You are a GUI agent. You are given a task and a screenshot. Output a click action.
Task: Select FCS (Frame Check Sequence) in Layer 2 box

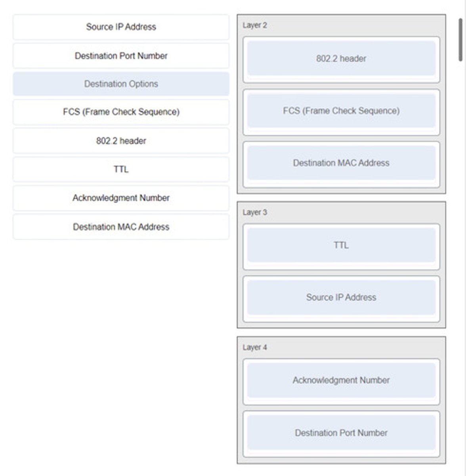pos(341,111)
